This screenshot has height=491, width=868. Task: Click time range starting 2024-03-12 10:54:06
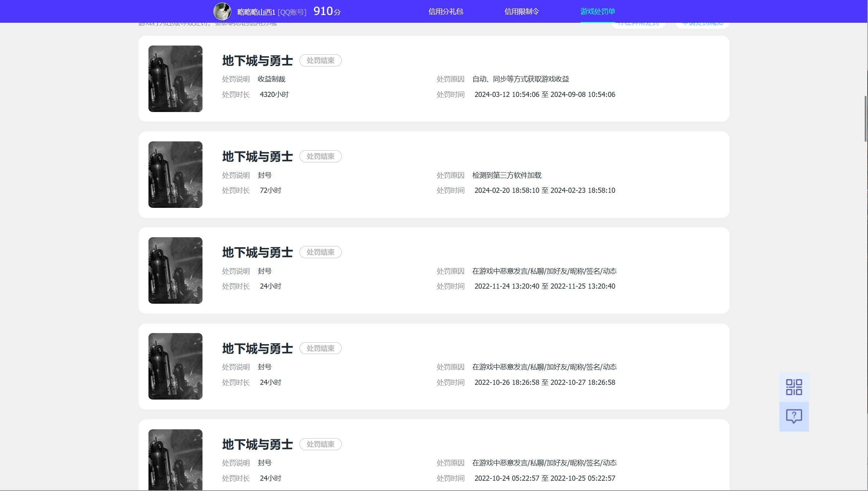click(545, 95)
